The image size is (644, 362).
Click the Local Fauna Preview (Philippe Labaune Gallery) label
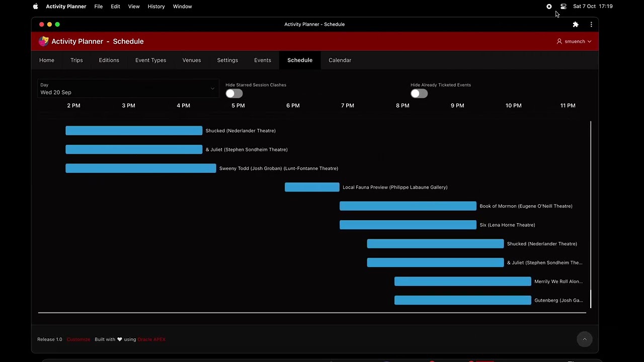pyautogui.click(x=395, y=187)
